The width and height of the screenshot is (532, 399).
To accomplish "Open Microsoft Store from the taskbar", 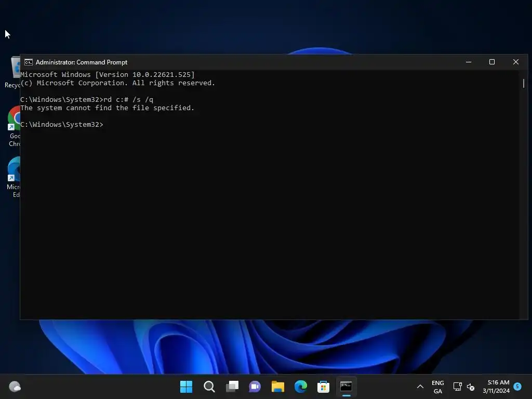I will pos(323,387).
